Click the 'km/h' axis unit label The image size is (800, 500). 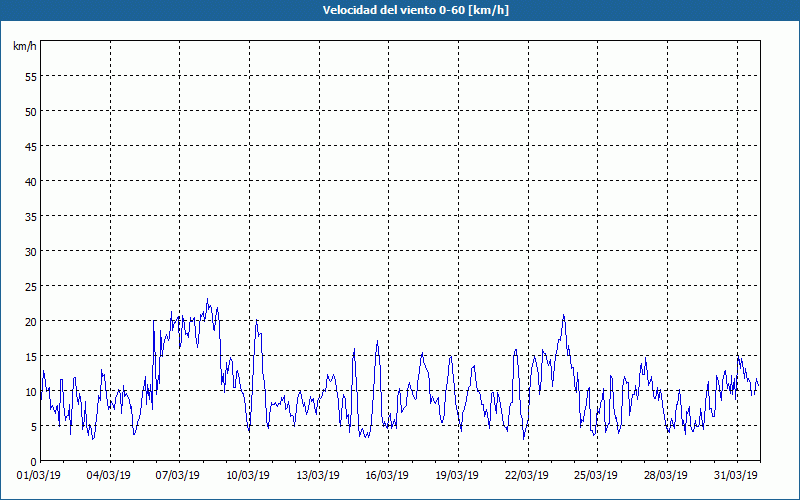point(25,46)
